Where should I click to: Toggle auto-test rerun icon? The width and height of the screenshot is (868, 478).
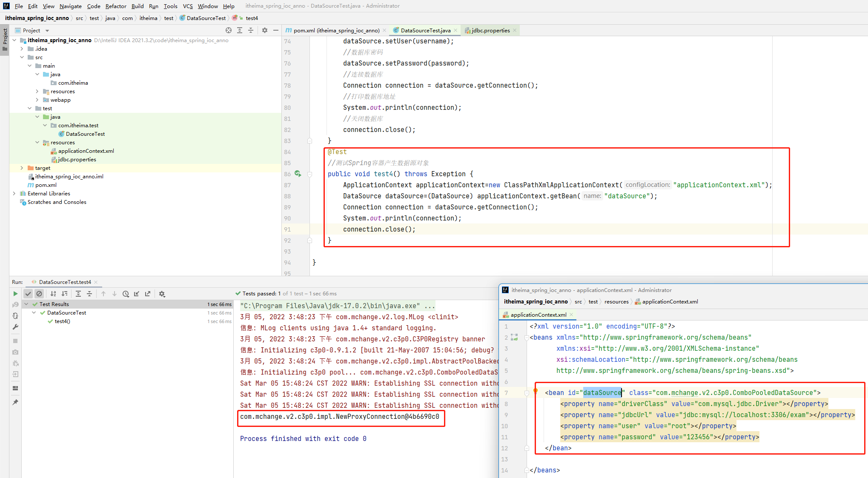pyautogui.click(x=15, y=316)
